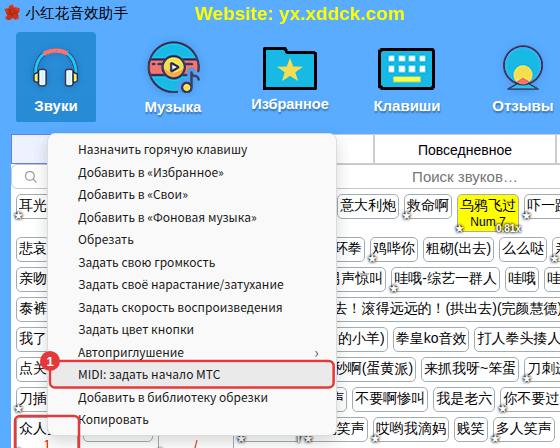The width and height of the screenshot is (560, 448).
Task: Select Задать цвет кнопки
Action: coord(192,330)
